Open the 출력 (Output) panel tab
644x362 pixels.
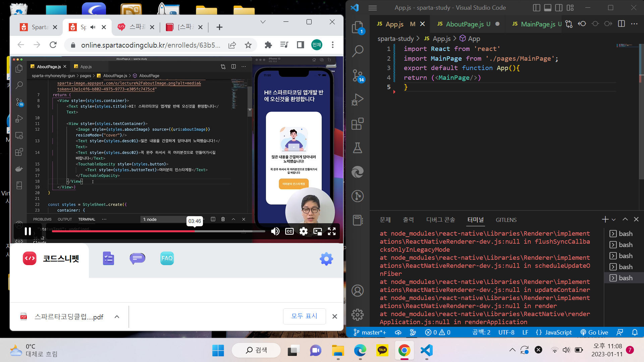tap(408, 220)
